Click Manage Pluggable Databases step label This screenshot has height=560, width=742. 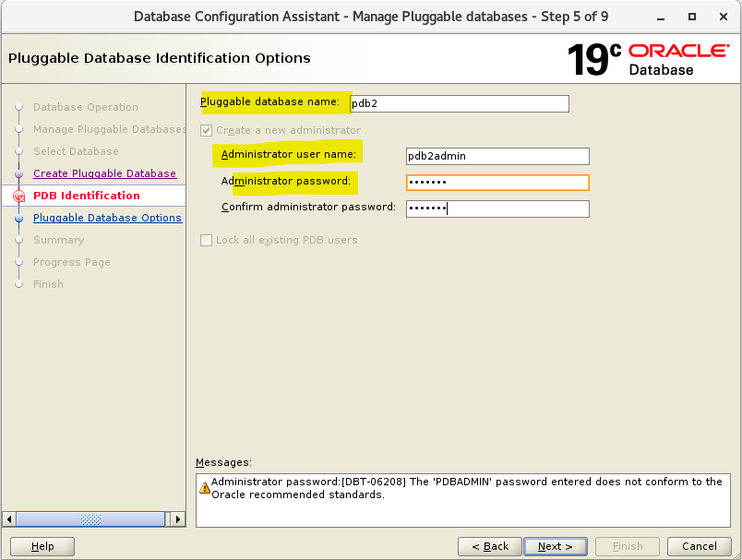109,129
